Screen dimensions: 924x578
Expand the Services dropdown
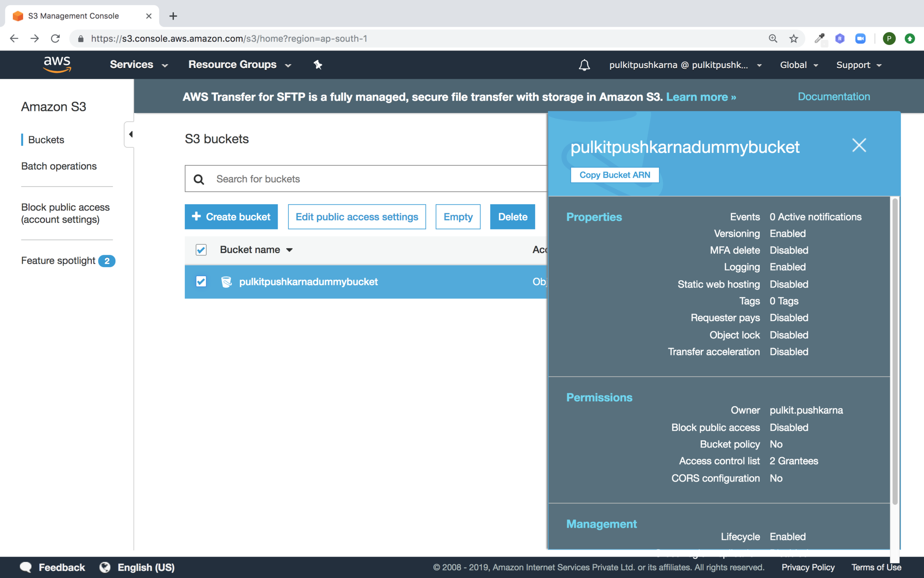click(139, 65)
